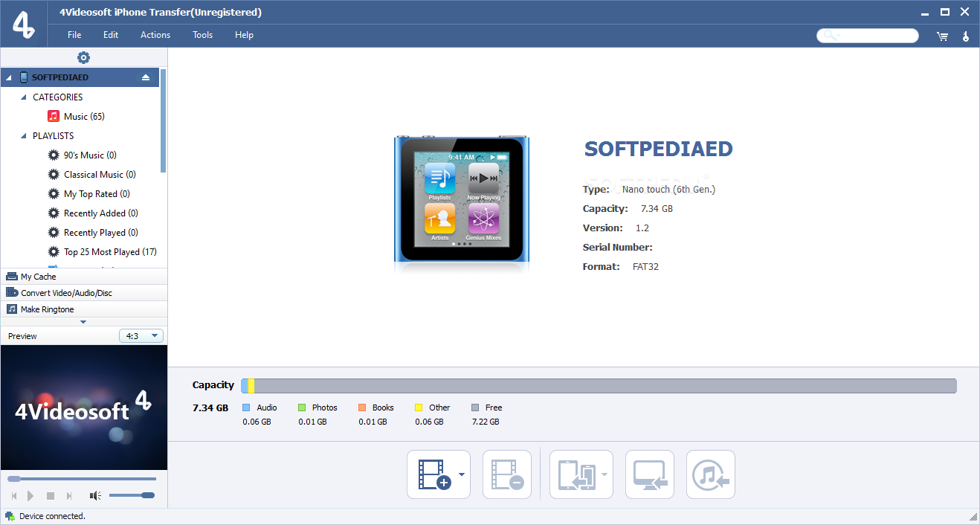The width and height of the screenshot is (980, 525).
Task: Collapse the CATEGORIES section
Action: coord(24,97)
